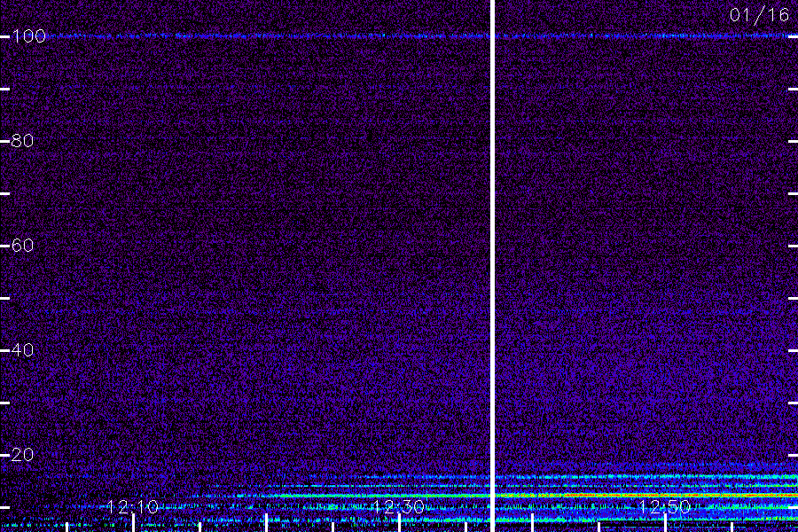Viewport: 798px width, 532px height.
Task: Click the 80 frequency axis label
Action: coord(22,140)
